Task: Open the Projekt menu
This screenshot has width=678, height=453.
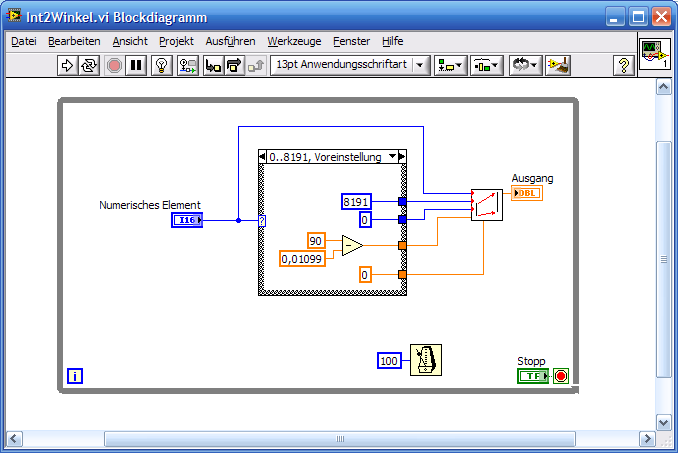Action: (x=176, y=41)
